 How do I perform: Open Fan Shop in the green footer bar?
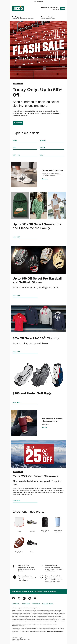point(46,591)
